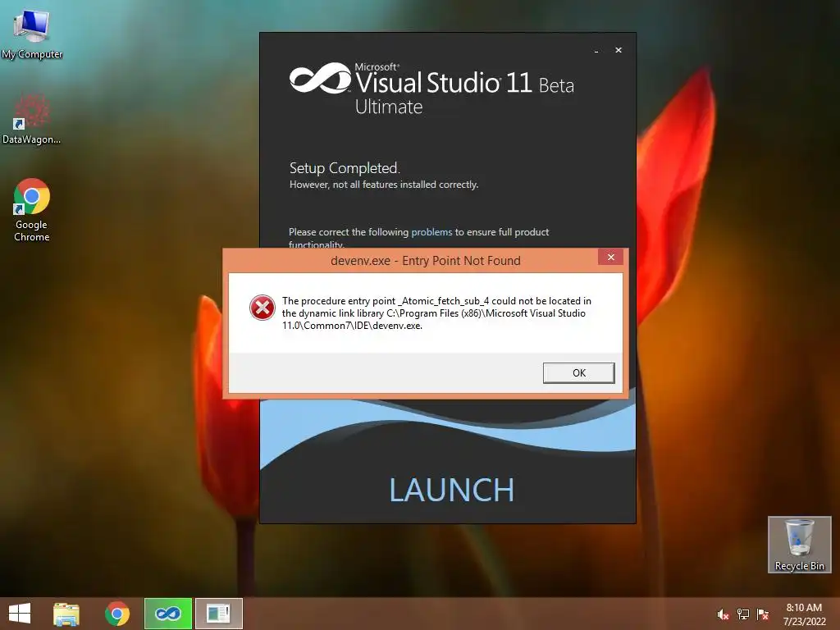Click the muted volume tray icon
Viewport: 840px width, 630px height.
pos(723,614)
